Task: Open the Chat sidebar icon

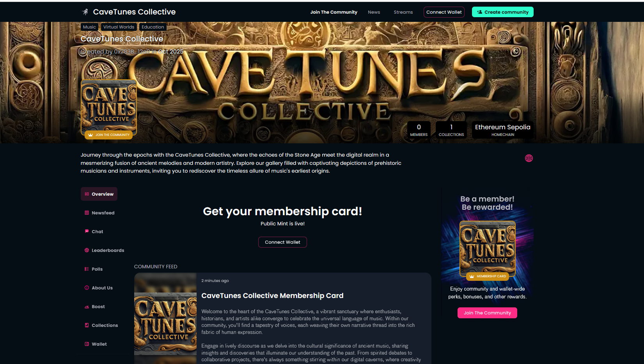Action: [87, 231]
